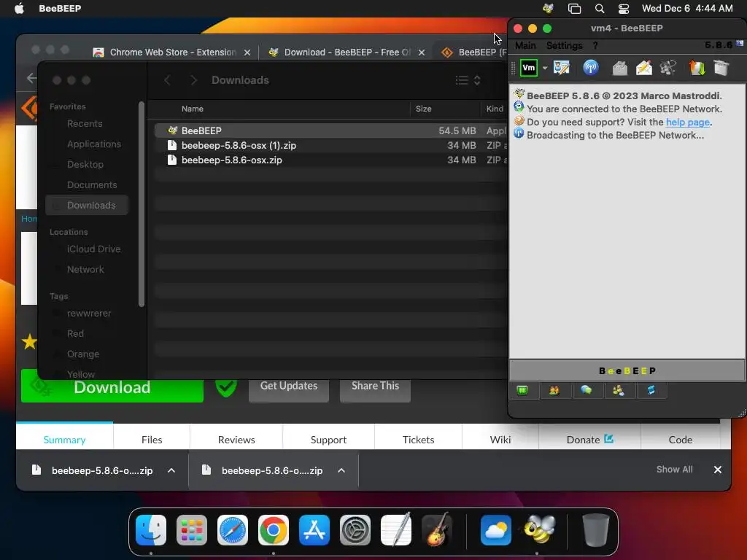Image resolution: width=747 pixels, height=560 pixels.
Task: Click the gray network group icon in BeeBEEP toolbar
Action: point(668,68)
